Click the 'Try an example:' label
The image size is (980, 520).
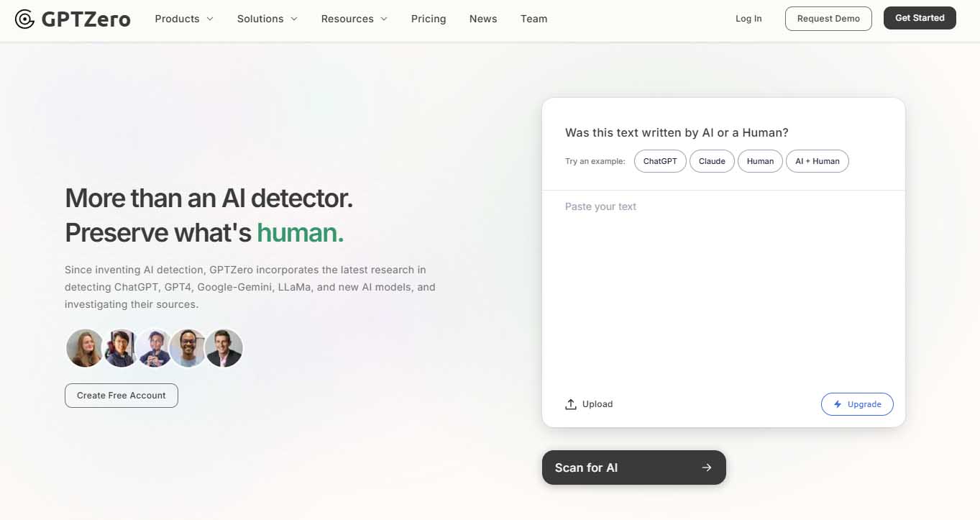[x=595, y=161]
